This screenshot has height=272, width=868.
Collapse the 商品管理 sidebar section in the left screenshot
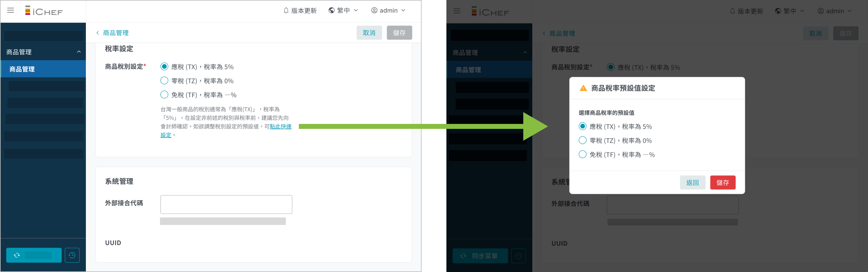coord(78,52)
